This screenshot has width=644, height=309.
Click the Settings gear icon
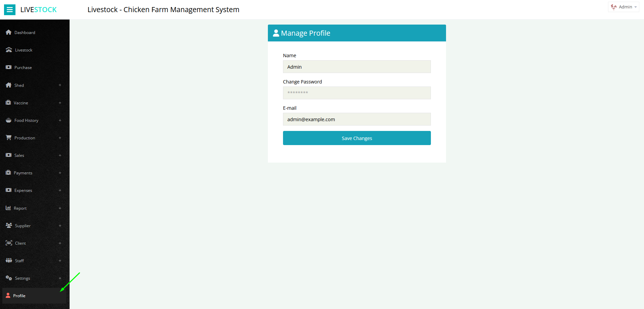click(8, 278)
